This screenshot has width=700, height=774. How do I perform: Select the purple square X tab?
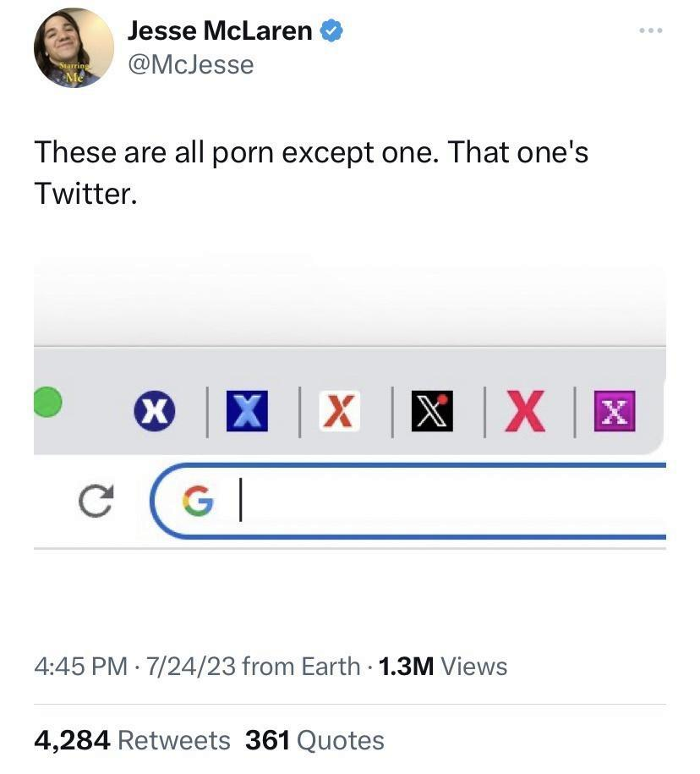tap(615, 411)
